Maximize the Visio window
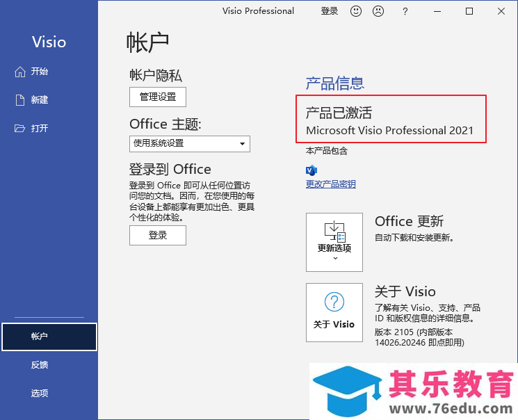 tap(469, 12)
